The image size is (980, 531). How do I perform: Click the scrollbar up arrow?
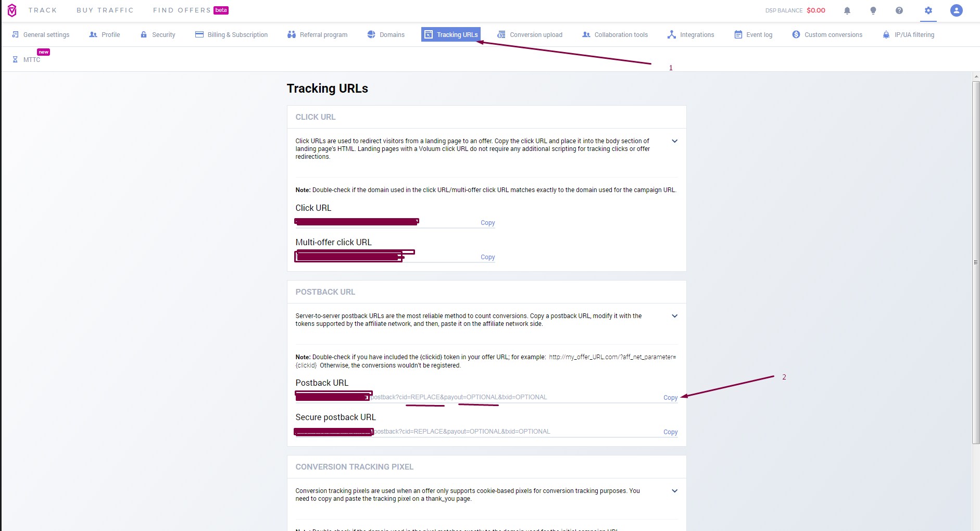(x=976, y=77)
